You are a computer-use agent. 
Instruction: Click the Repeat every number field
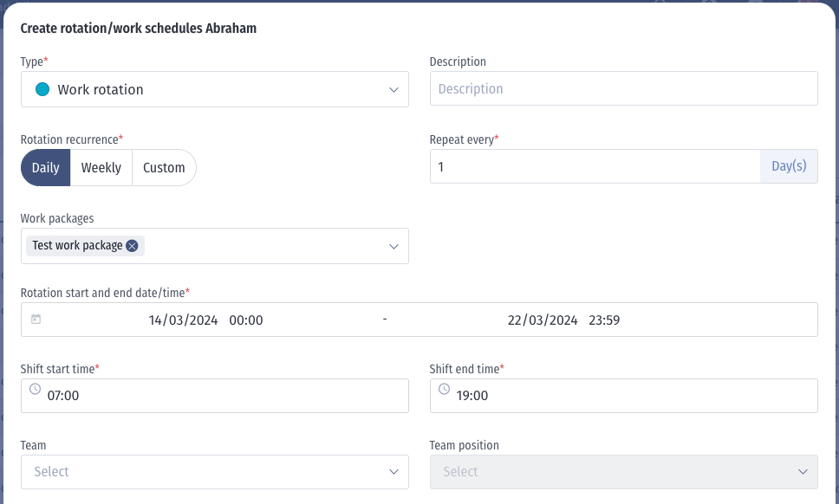click(x=595, y=167)
